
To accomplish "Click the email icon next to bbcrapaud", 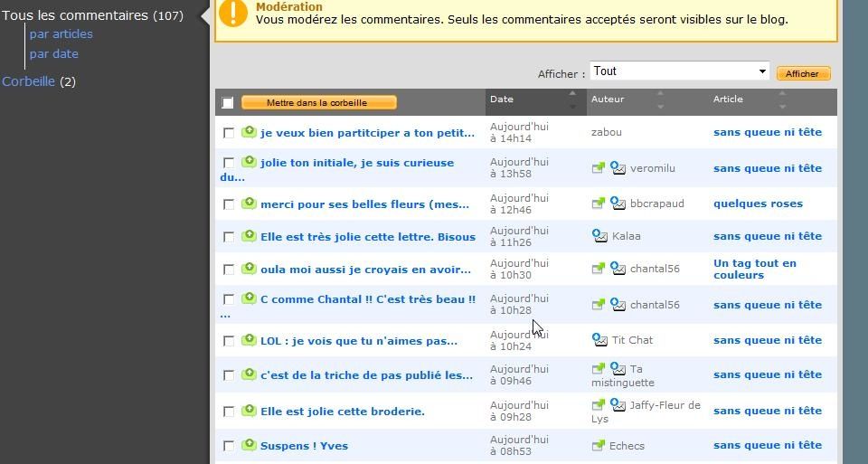I will click(x=618, y=204).
